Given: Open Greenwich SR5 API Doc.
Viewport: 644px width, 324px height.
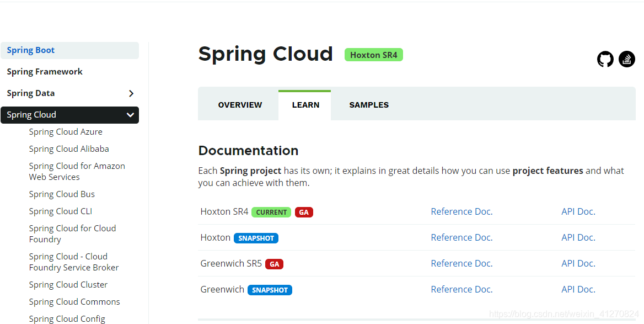Looking at the screenshot, I should coord(578,263).
